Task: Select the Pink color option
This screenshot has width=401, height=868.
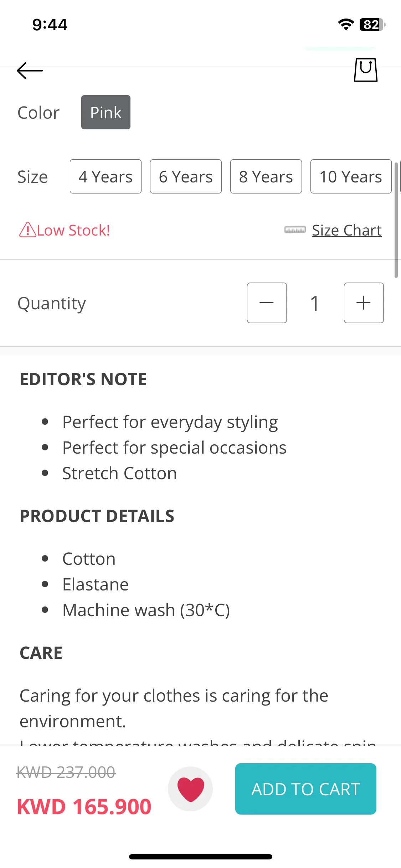Action: point(106,112)
